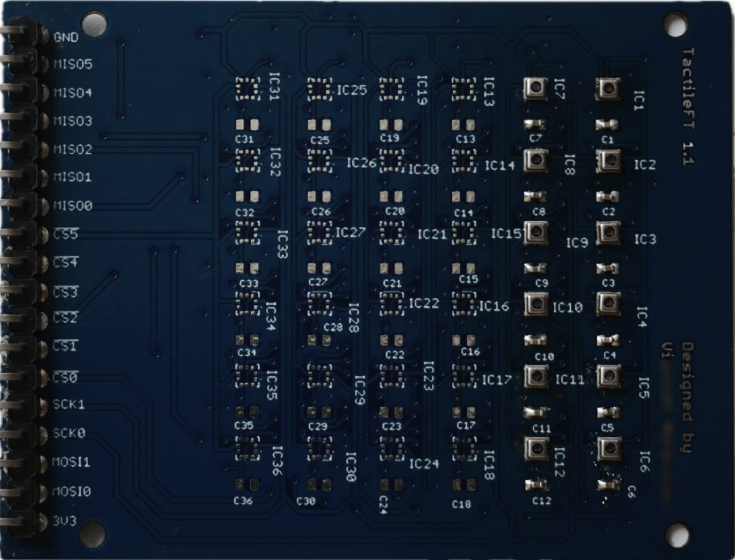
Task: Select the IC6 sensor chip
Action: coord(608,448)
